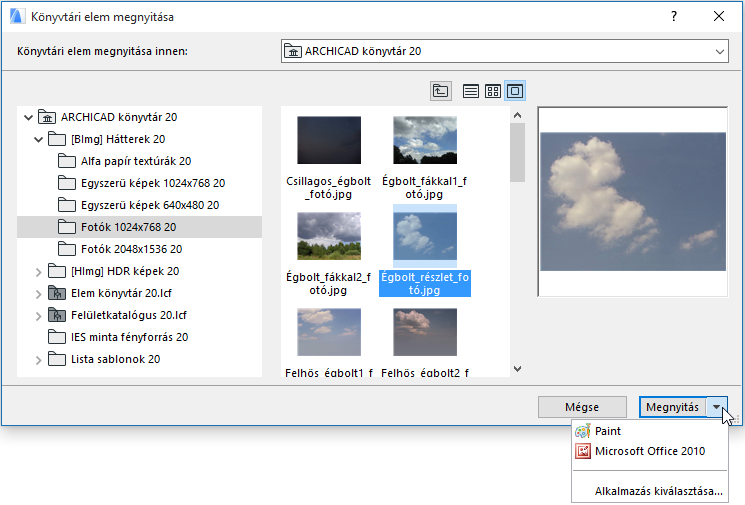The height and width of the screenshot is (505, 745).
Task: Select Égbolt_fákkal2_fotó.jpg thumbnail
Action: coord(329,236)
